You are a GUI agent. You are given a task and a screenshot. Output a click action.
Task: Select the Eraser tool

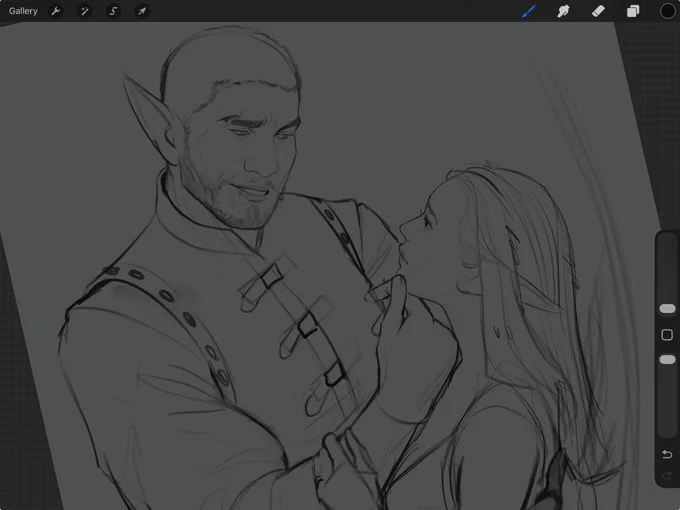598,11
